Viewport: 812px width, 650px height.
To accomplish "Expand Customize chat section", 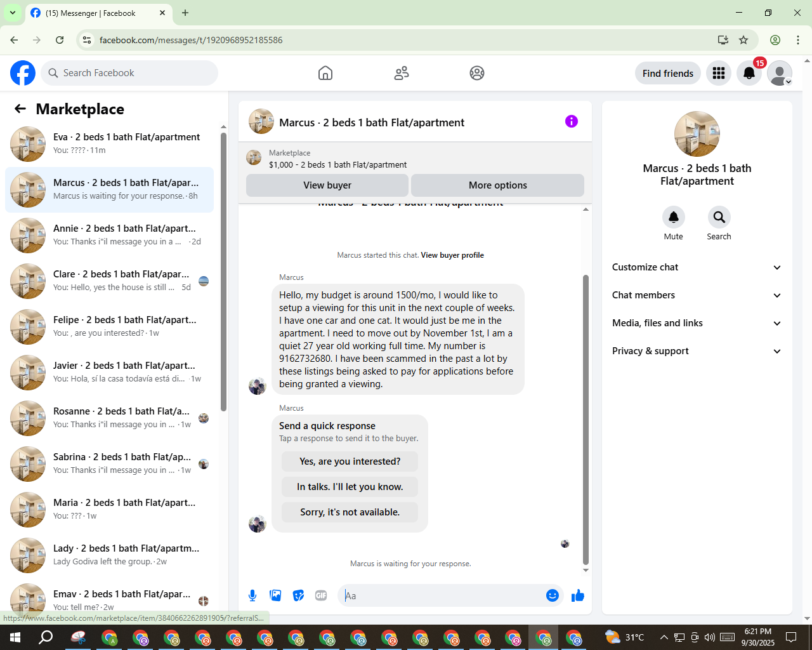I will tap(697, 267).
